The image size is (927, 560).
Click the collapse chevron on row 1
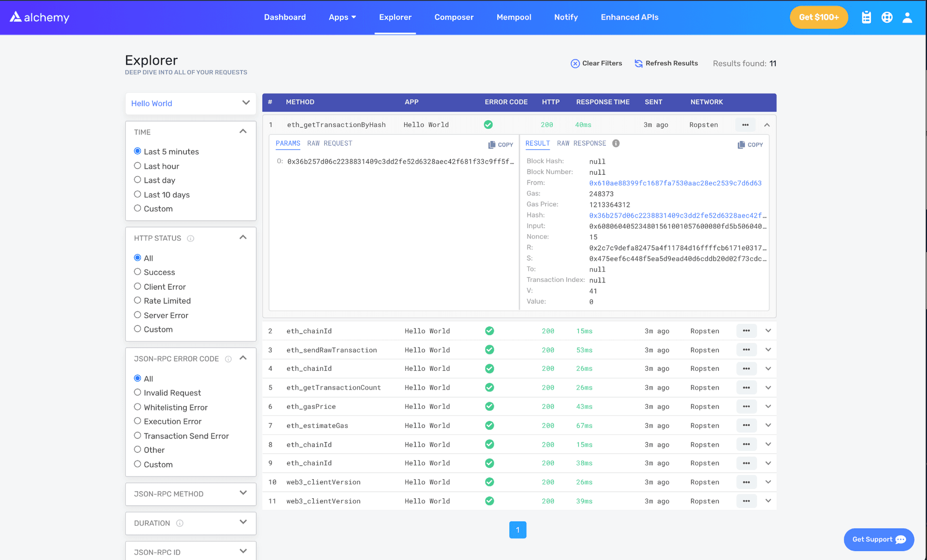coord(767,125)
